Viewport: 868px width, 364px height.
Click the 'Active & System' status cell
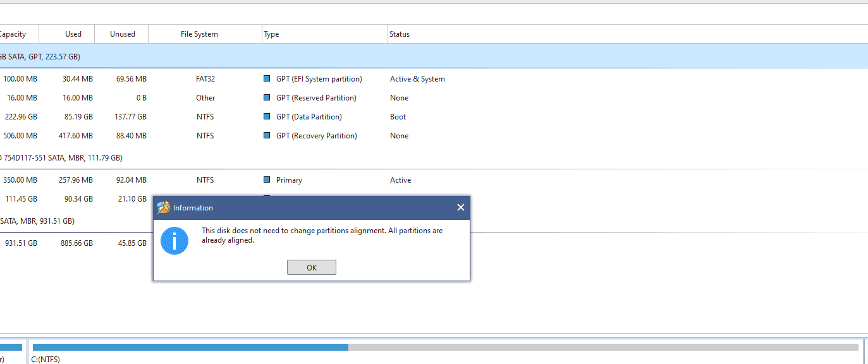[x=417, y=79]
